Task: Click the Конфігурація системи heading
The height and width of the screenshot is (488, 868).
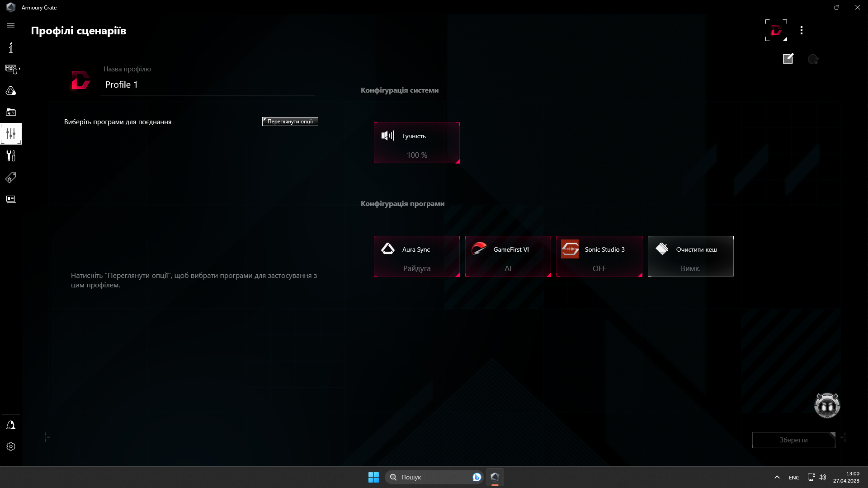Action: (x=400, y=90)
